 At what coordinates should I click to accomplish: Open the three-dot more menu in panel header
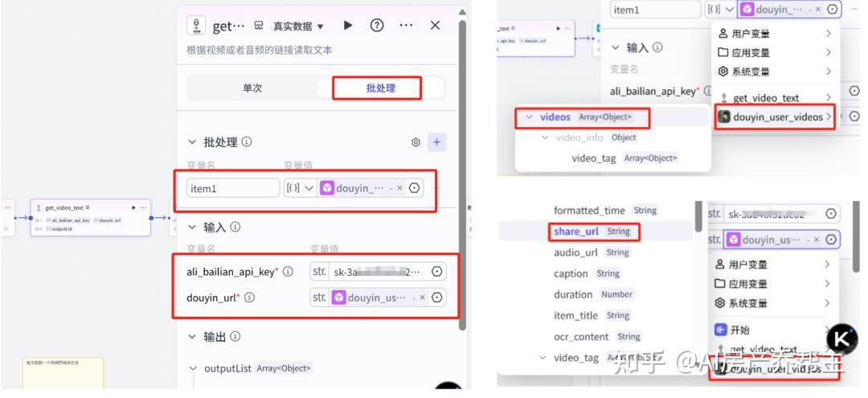(x=406, y=26)
